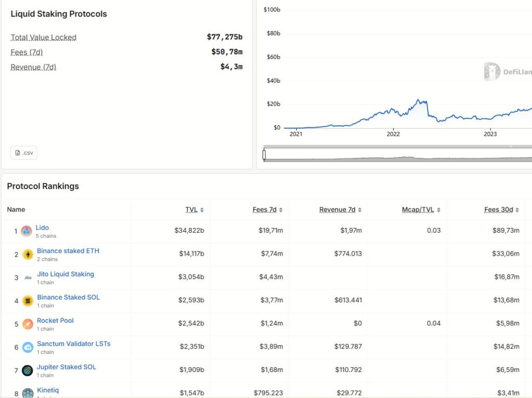Click the Rocket Pool logo icon
This screenshot has height=398, width=532.
(x=28, y=324)
